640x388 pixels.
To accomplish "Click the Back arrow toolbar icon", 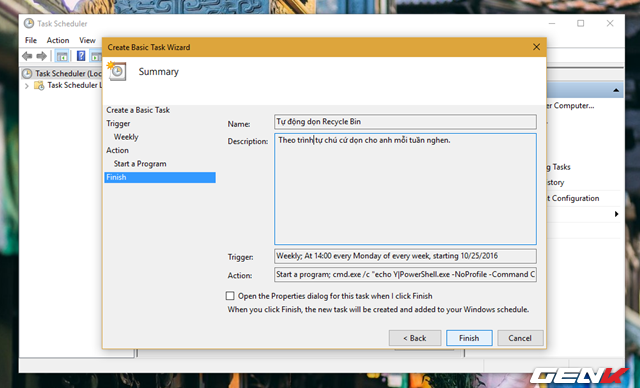I will coord(27,56).
